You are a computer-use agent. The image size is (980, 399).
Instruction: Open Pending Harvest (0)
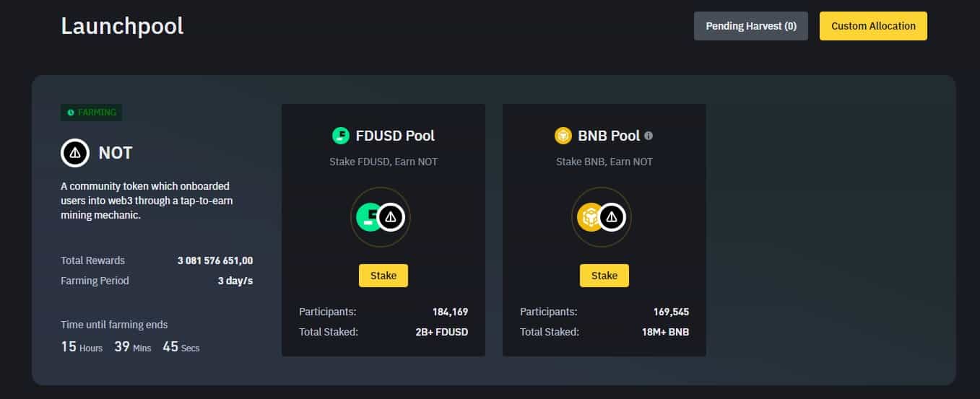pos(751,26)
